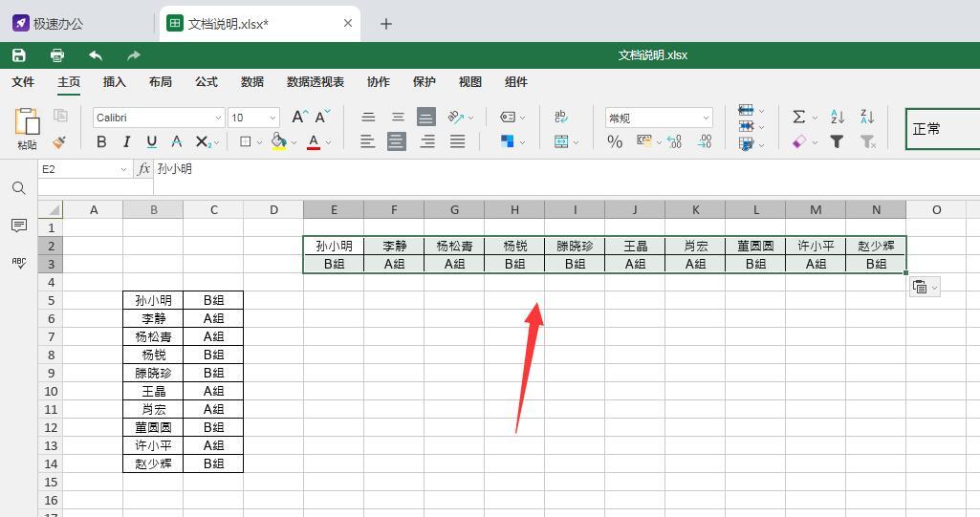Sort descending Z to A
This screenshot has height=517, width=980.
[x=867, y=117]
